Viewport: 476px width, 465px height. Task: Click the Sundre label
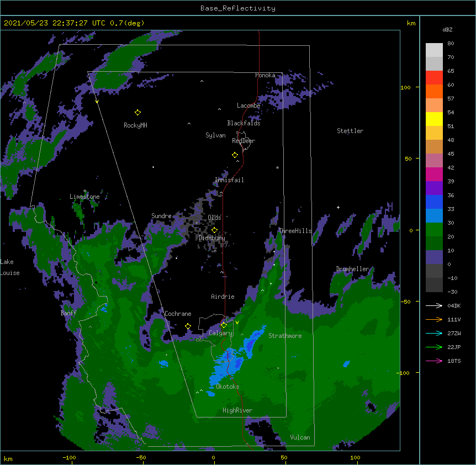coord(161,216)
